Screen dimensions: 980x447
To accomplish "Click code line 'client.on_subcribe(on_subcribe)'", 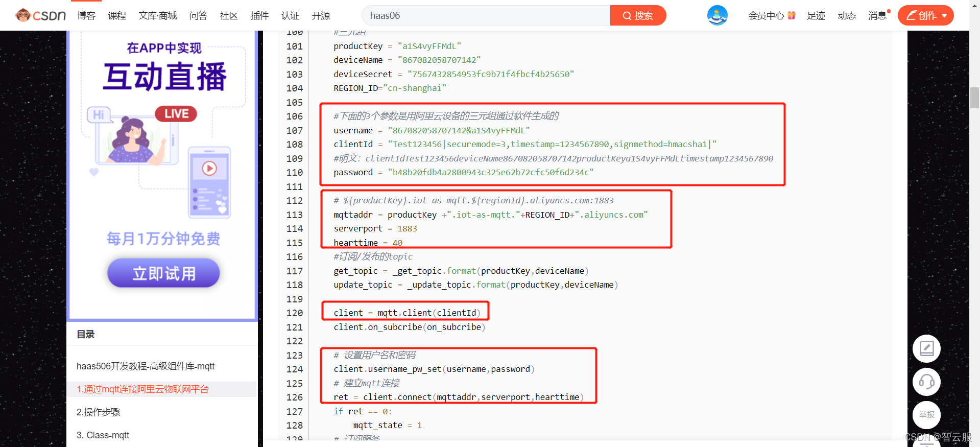I will [x=410, y=327].
